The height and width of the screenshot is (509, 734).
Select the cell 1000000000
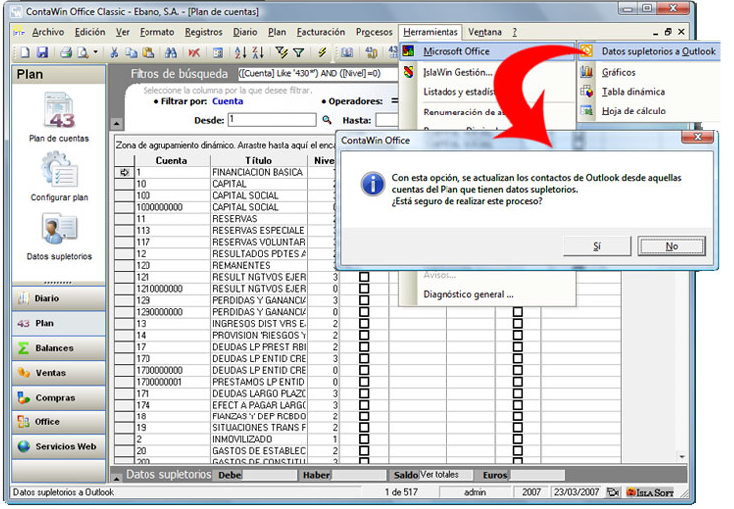pyautogui.click(x=173, y=207)
